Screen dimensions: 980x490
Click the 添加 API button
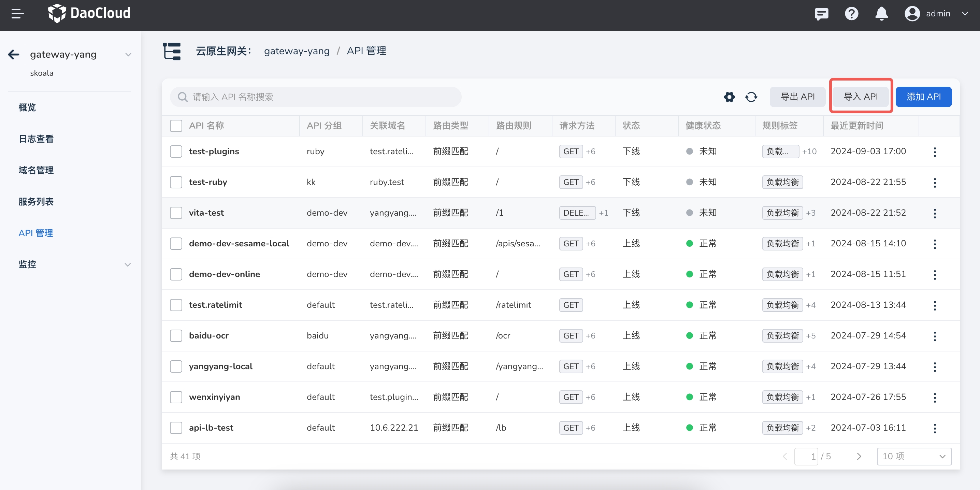923,97
